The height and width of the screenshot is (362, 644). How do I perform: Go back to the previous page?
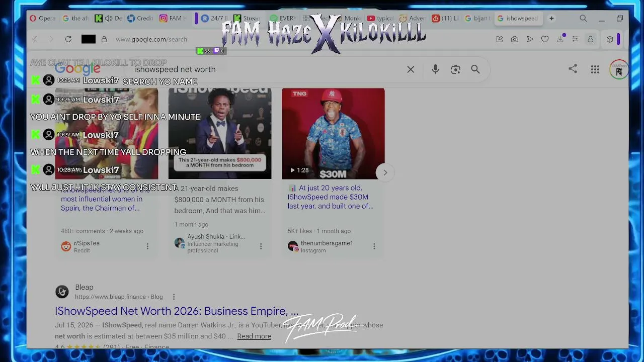35,39
